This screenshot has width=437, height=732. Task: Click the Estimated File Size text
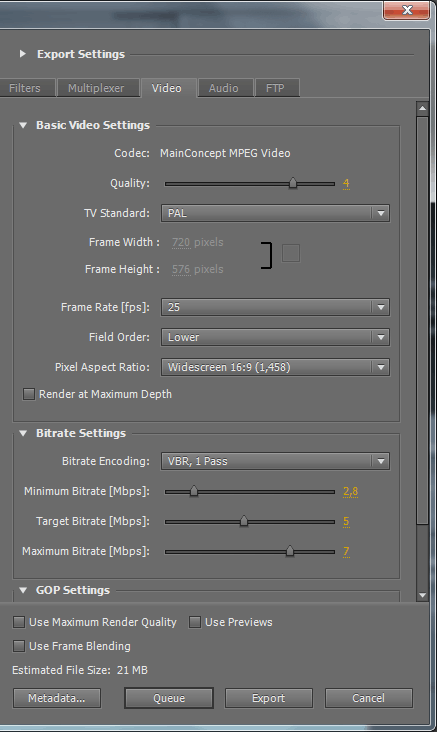[x=80, y=670]
